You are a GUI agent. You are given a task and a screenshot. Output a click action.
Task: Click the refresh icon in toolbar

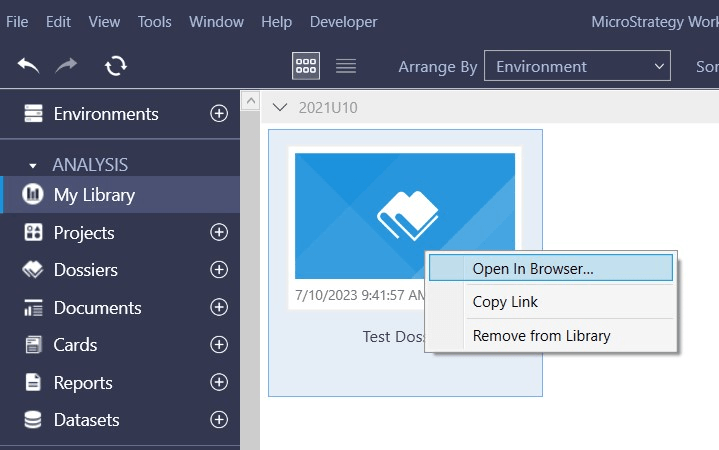click(x=116, y=66)
